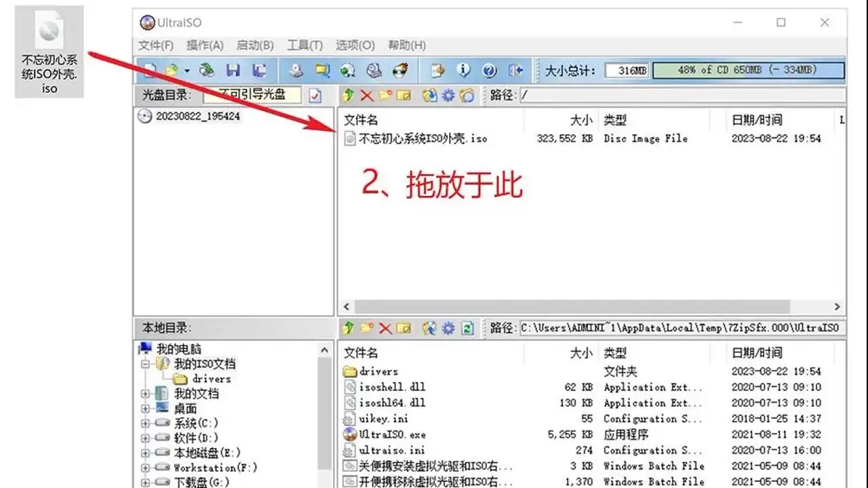Select the 20230822_195424 disc root node

pos(197,116)
